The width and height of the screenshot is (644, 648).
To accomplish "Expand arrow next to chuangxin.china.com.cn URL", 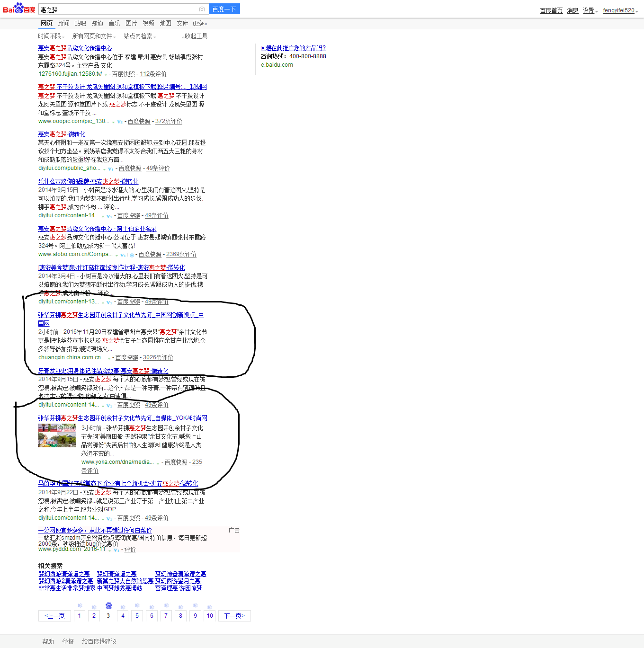I will pos(109,358).
